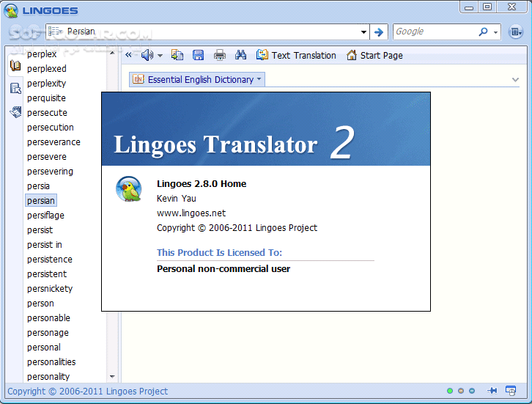This screenshot has height=404, width=532.
Task: Select 'persia' in word list
Action: click(x=38, y=186)
